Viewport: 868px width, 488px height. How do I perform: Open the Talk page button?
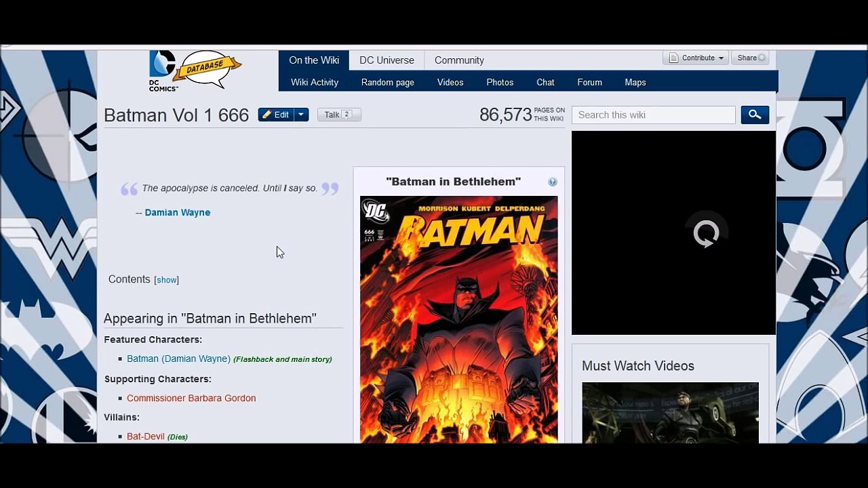click(x=339, y=115)
